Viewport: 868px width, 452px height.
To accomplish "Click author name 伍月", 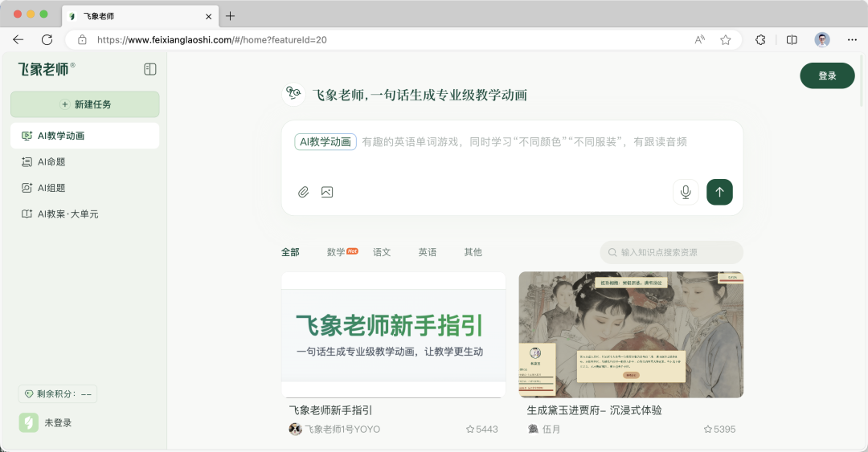I will pos(551,430).
